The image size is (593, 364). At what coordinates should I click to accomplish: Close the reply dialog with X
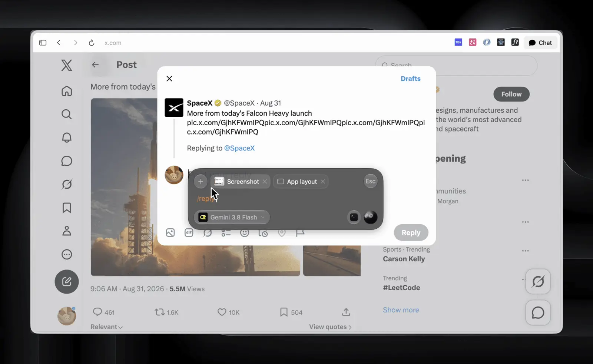coord(169,79)
